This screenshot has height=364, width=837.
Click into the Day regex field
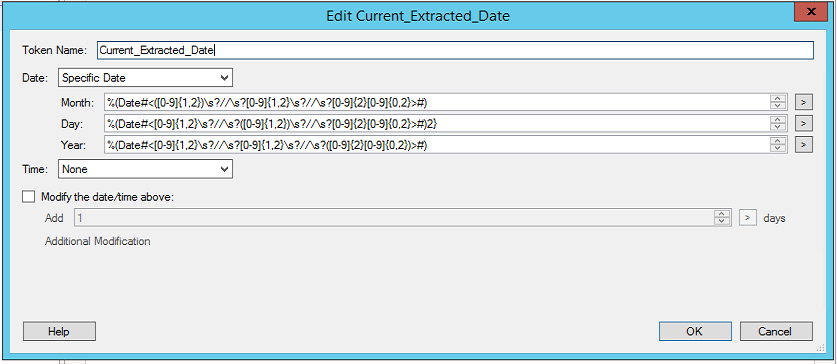(x=437, y=123)
